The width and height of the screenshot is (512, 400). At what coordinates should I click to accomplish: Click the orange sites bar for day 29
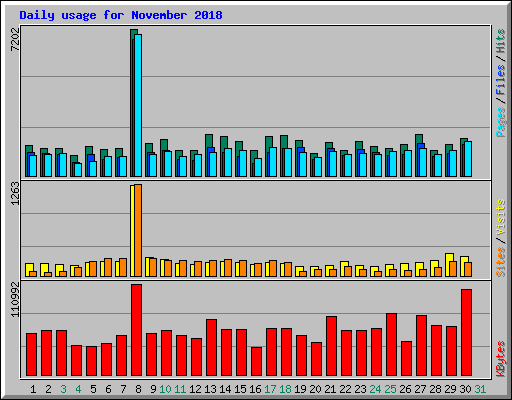point(453,269)
